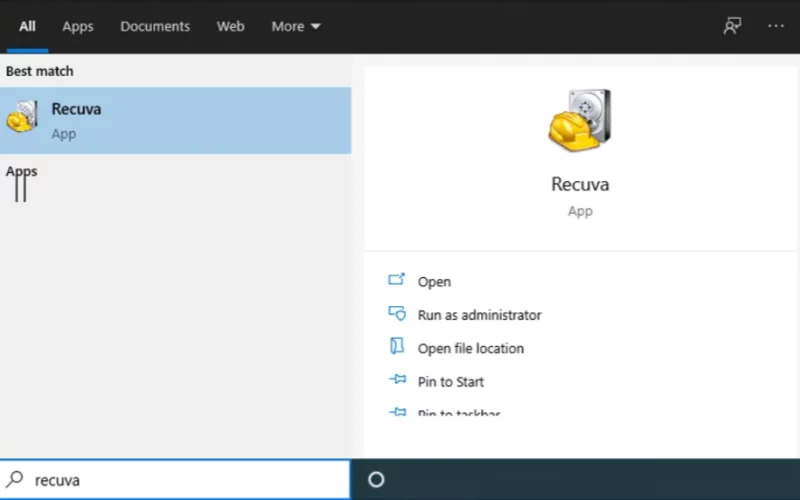Click the Recuva hard hat icon in results list
Screen dimensions: 800x500
22,117
